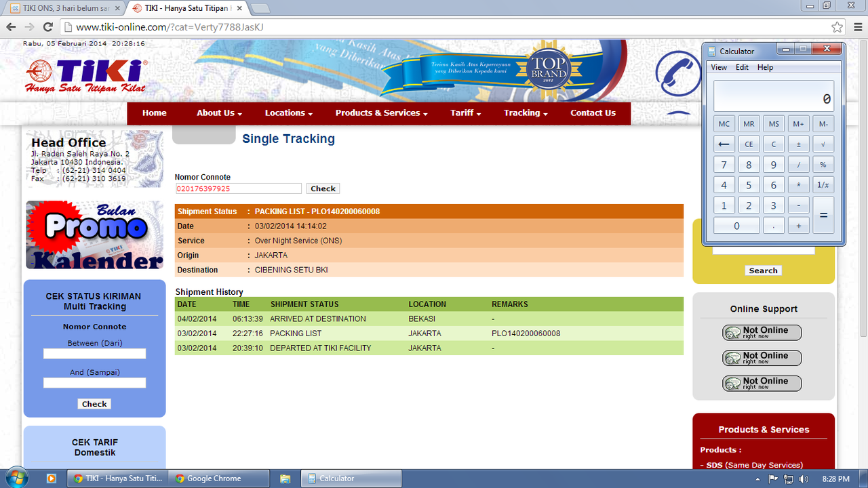Open the file explorer taskbar icon
Screen dimensions: 868x488
tap(285, 479)
